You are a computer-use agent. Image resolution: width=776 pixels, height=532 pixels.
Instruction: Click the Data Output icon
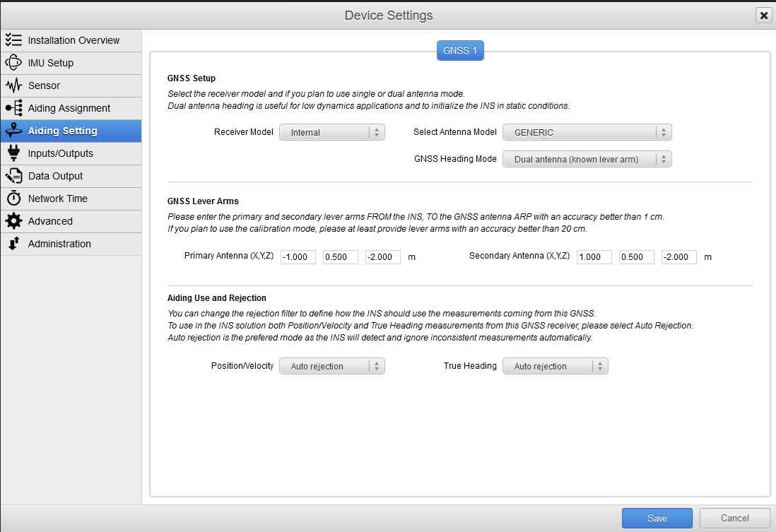point(13,176)
